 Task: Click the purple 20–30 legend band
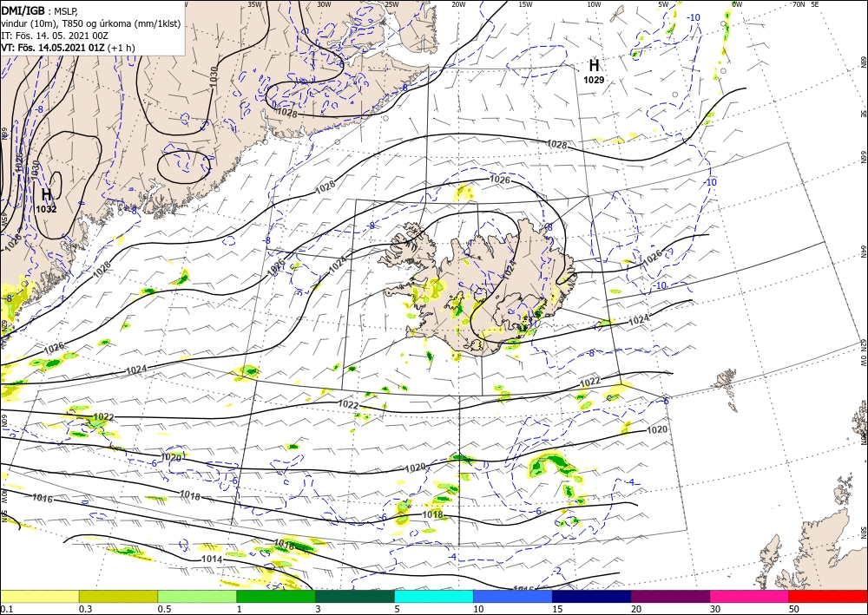[670, 596]
